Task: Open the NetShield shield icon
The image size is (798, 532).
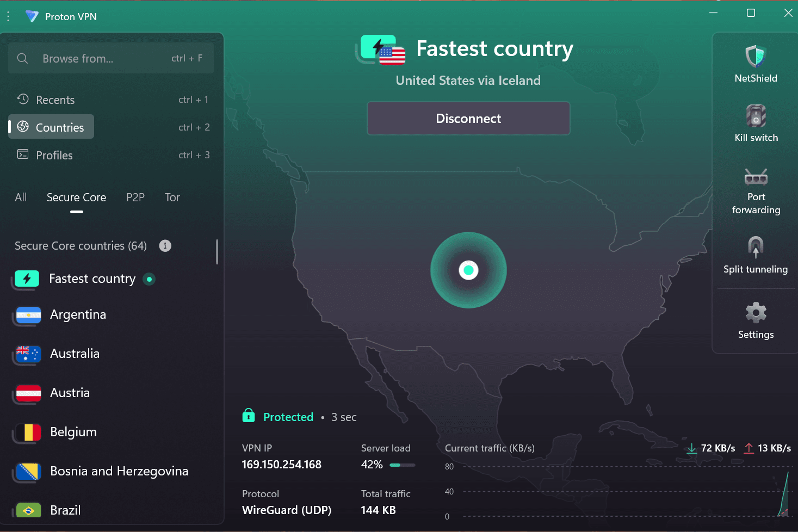Action: [x=756, y=57]
